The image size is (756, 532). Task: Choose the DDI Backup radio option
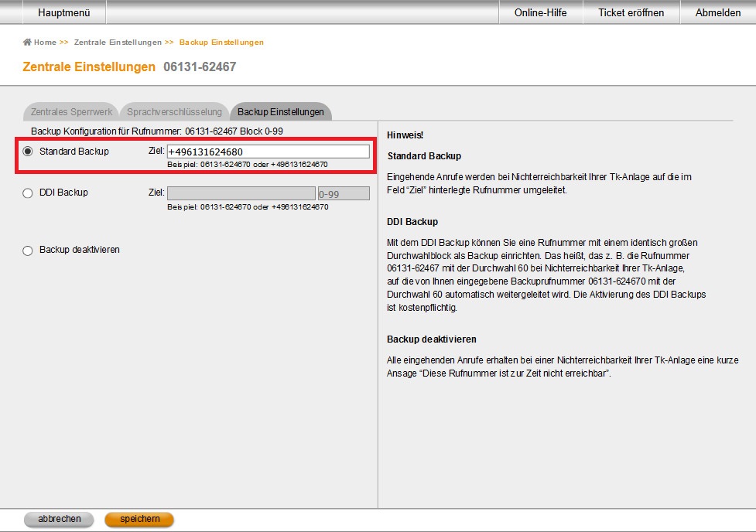click(x=28, y=193)
